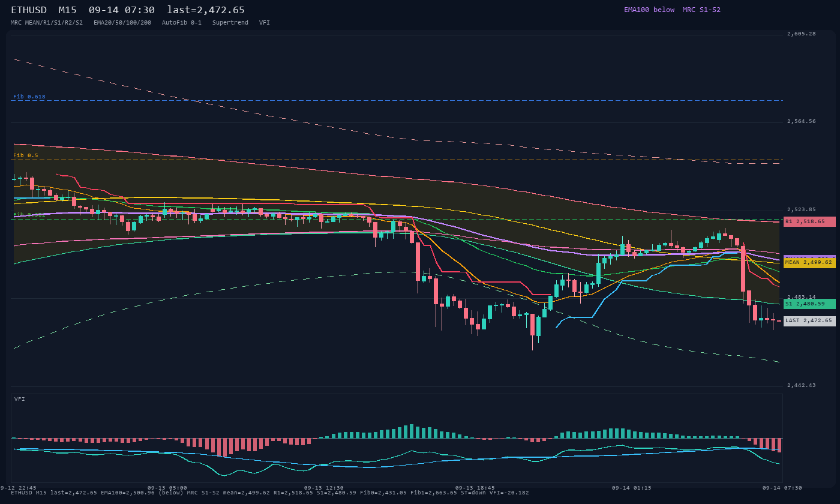Click the 2,605.28 price axis label

coord(802,34)
